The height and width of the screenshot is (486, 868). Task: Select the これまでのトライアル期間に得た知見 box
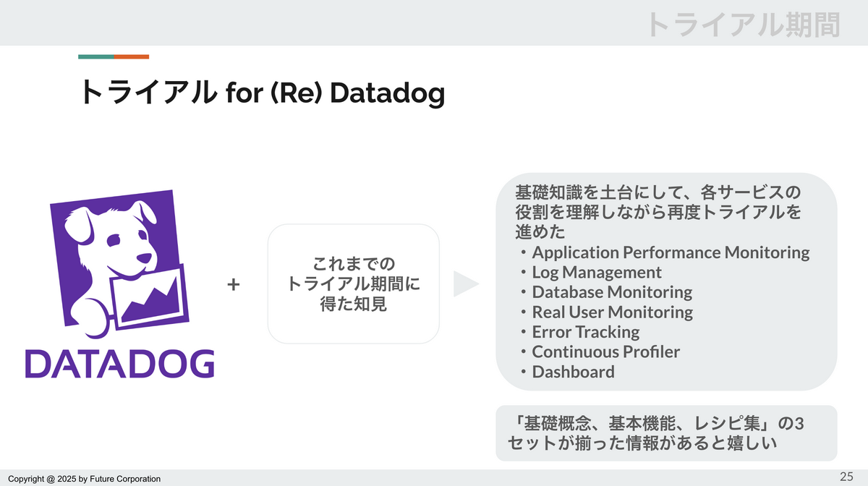[x=354, y=283]
